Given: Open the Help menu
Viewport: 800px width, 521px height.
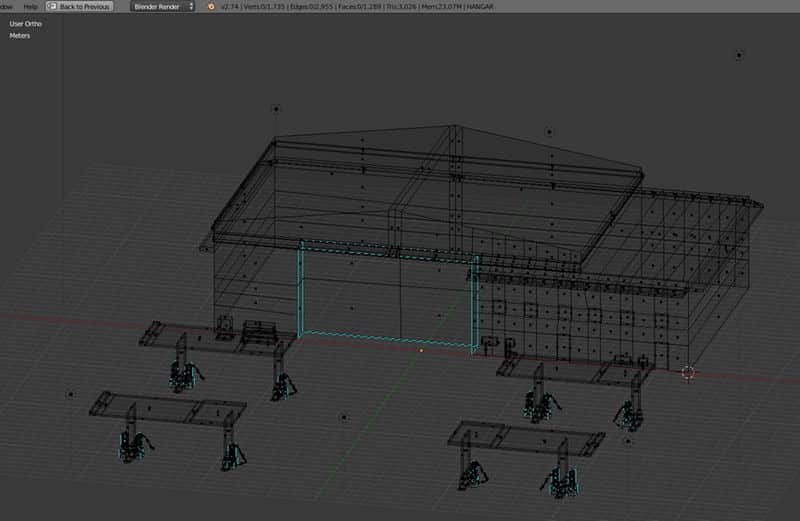Looking at the screenshot, I should pos(30,6).
